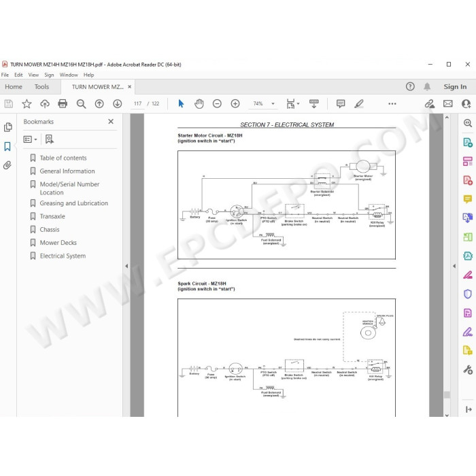Open the Edit menu
This screenshot has width=476, height=476.
[x=18, y=75]
